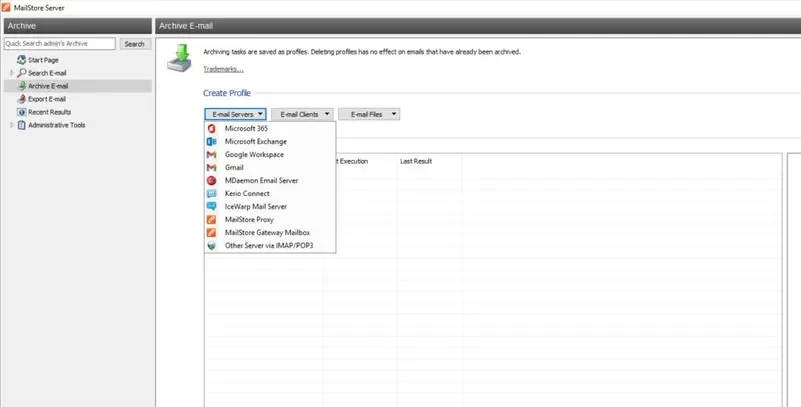Image resolution: width=801 pixels, height=407 pixels.
Task: Click the Kerio Connect icon
Action: pyautogui.click(x=211, y=194)
